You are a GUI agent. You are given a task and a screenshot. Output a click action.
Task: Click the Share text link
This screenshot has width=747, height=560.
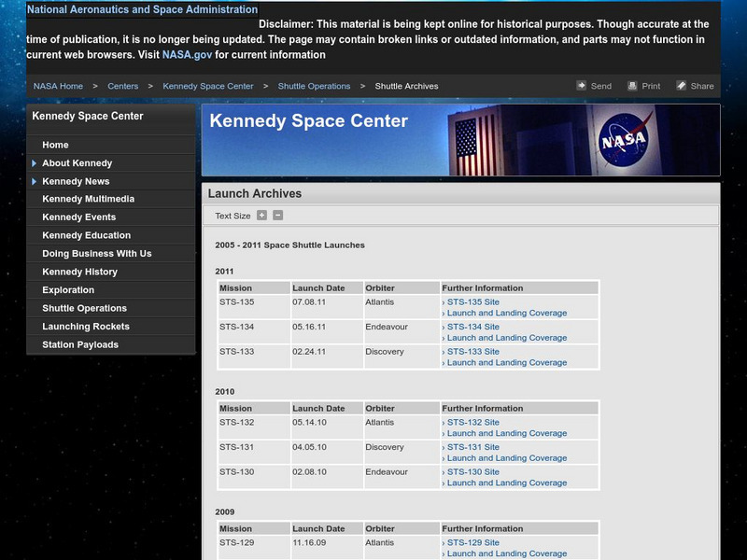click(x=702, y=86)
